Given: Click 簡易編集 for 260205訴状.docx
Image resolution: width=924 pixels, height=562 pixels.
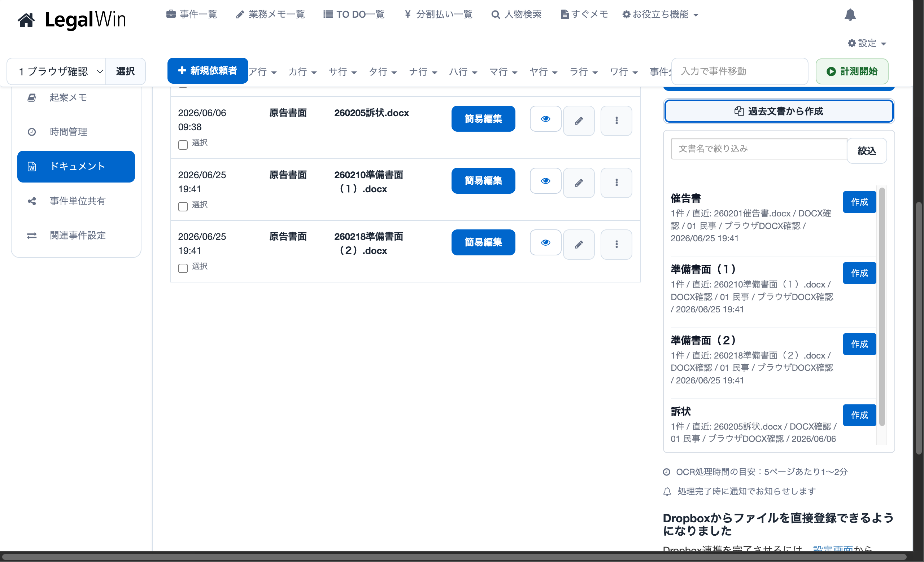Looking at the screenshot, I should tap(483, 119).
